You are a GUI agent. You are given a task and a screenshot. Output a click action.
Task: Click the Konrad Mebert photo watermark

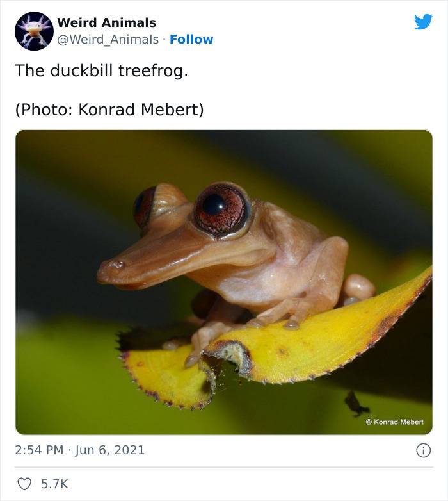(394, 422)
